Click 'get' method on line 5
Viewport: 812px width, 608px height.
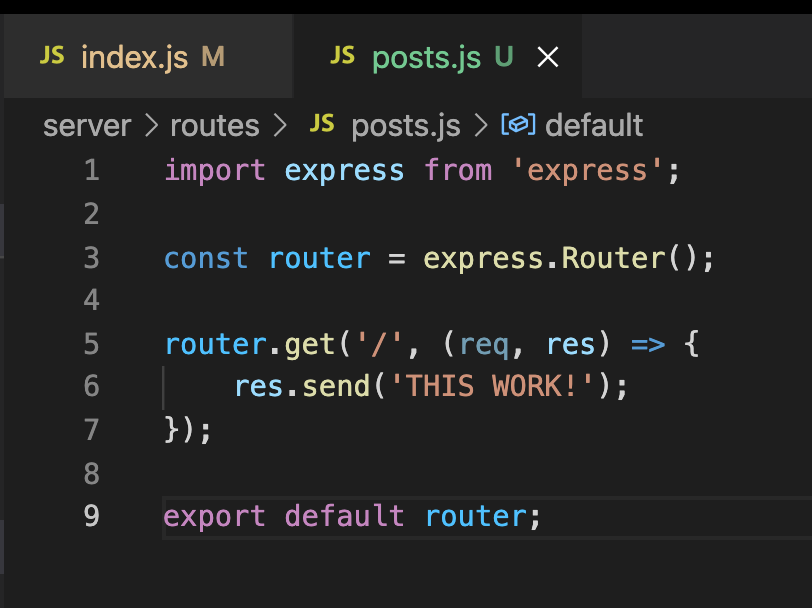(310, 345)
